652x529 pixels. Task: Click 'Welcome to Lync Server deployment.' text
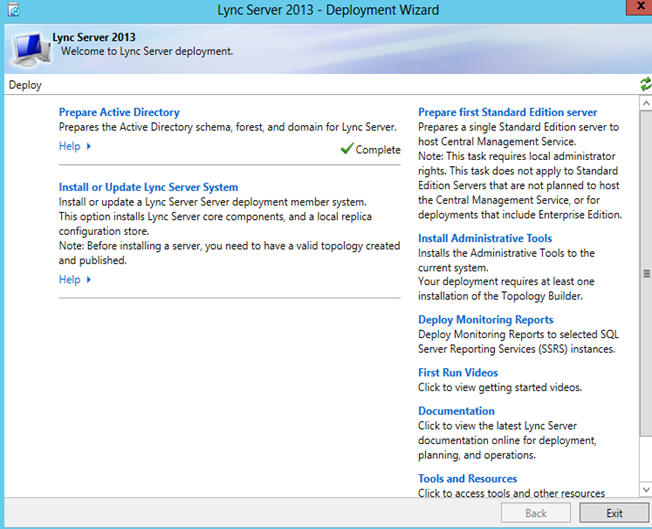pos(147,51)
